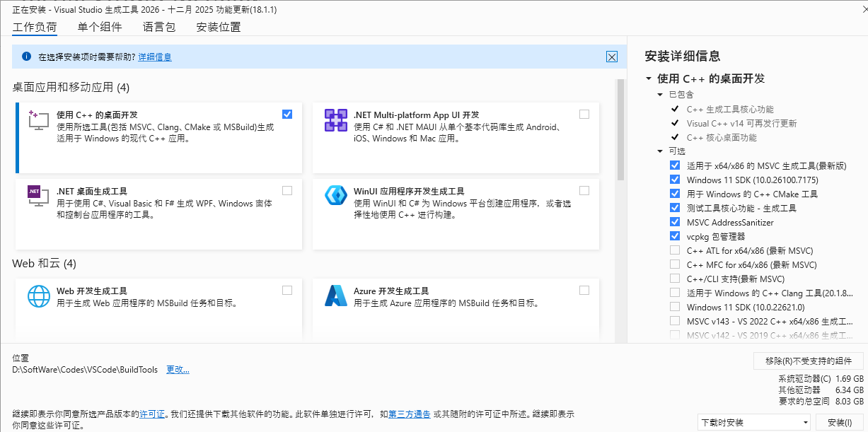Click the WinUI 应用程序开发生成工具 card title
Screen dimensions: 868x432
(409, 191)
